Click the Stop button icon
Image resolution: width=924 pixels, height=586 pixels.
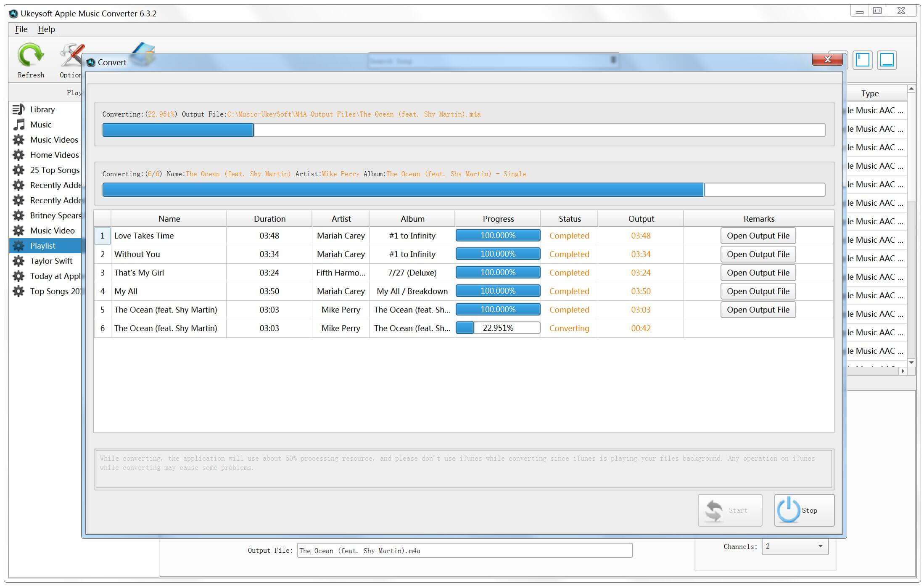pos(788,510)
